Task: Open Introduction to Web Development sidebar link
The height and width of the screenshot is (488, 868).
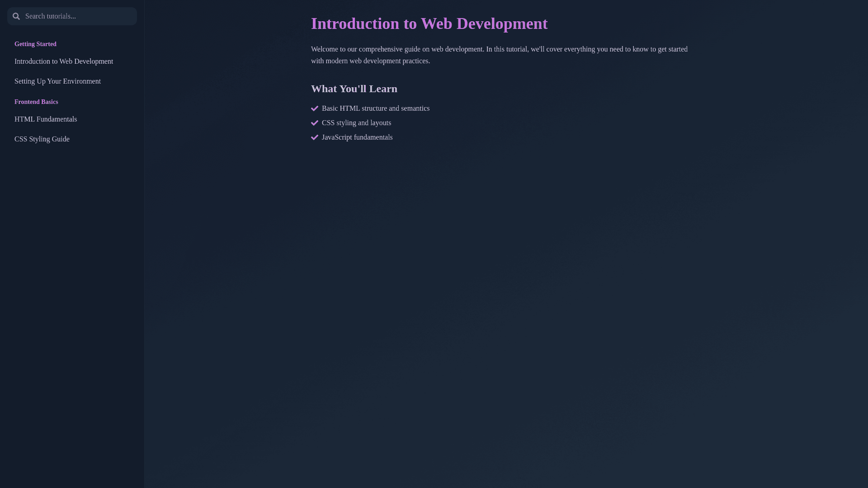Action: click(64, 61)
